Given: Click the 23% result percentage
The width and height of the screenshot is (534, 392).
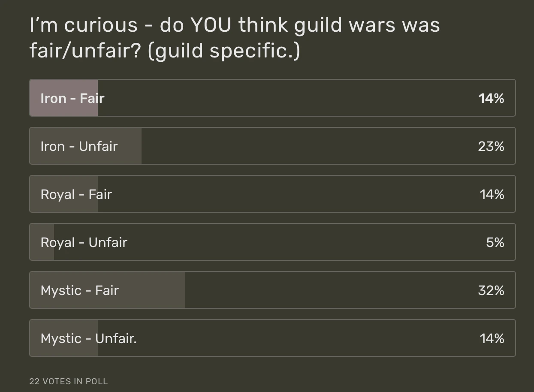Looking at the screenshot, I should tap(491, 146).
